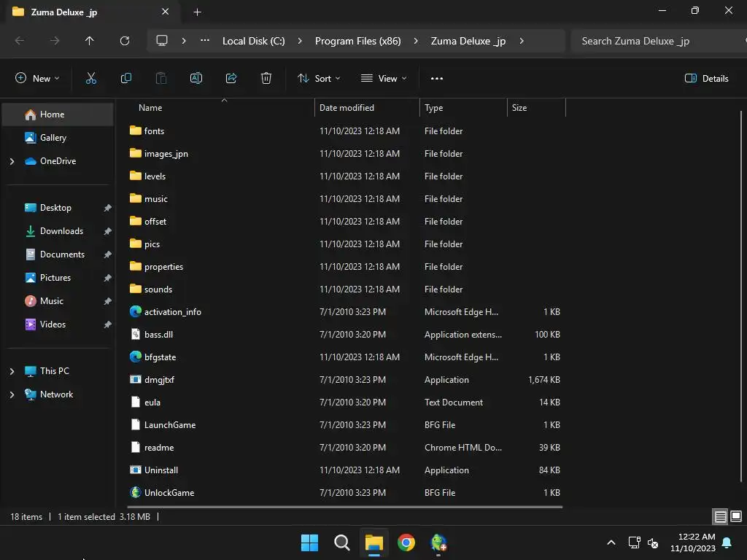
Task: Add a new Explorer tab
Action: tap(197, 12)
